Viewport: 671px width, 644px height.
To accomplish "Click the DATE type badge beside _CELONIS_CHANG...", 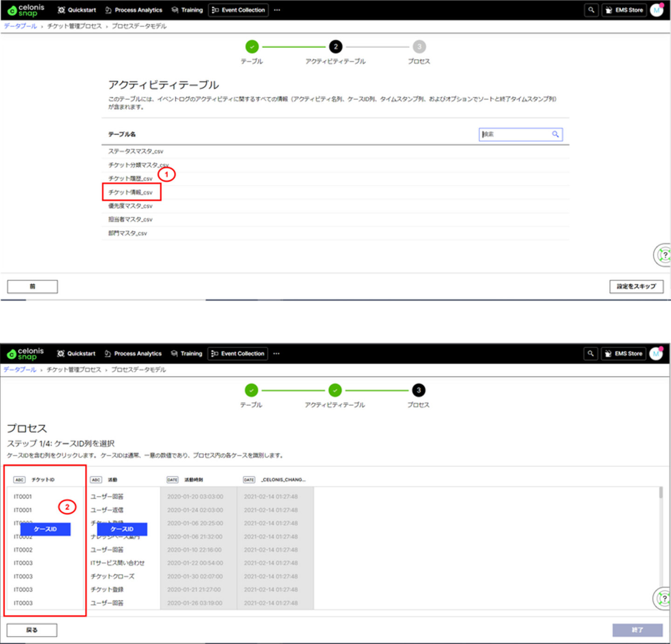I will coord(249,480).
